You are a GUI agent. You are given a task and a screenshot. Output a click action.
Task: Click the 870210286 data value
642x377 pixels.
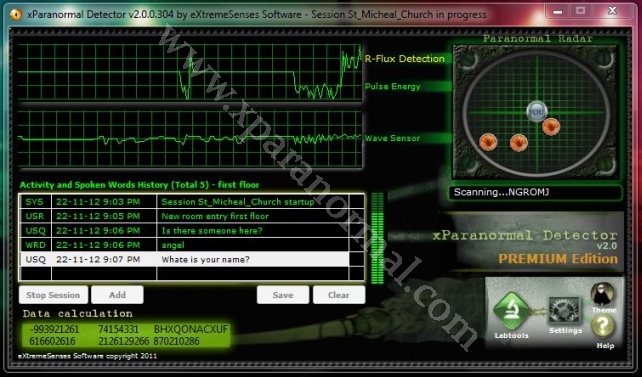(176, 341)
